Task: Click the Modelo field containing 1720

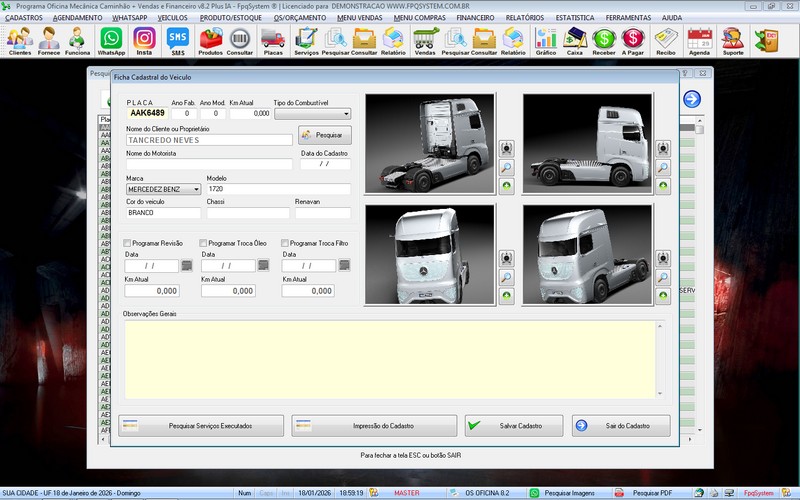Action: pyautogui.click(x=278, y=188)
